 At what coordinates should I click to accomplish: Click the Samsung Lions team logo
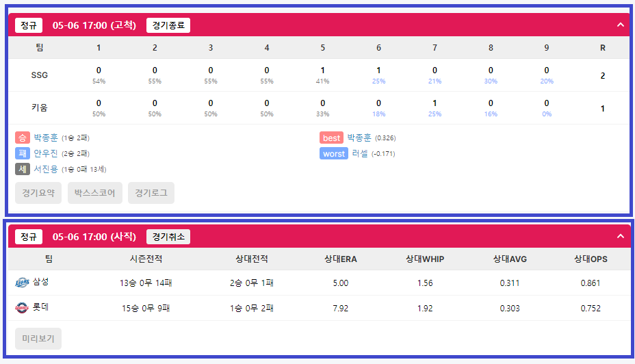coord(22,283)
